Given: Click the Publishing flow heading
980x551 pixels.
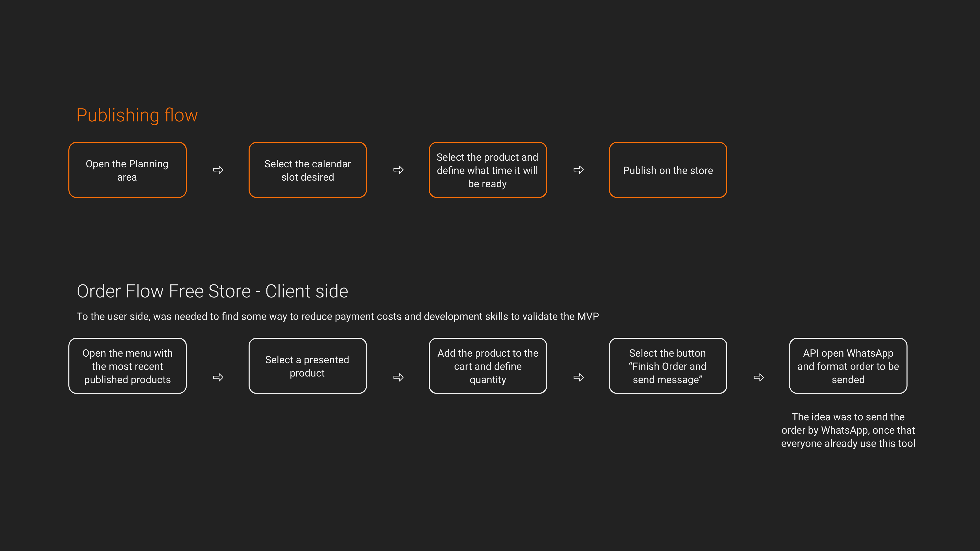Looking at the screenshot, I should coord(137,115).
